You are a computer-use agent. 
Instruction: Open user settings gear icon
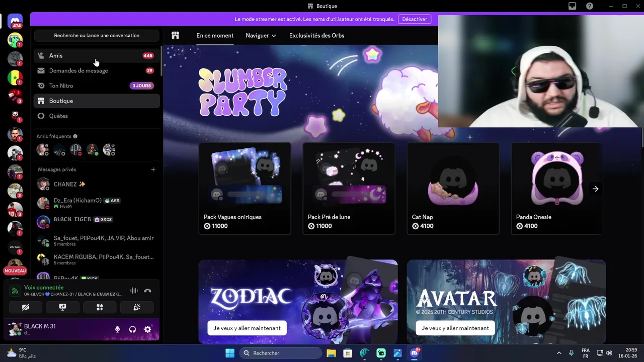[x=147, y=329]
